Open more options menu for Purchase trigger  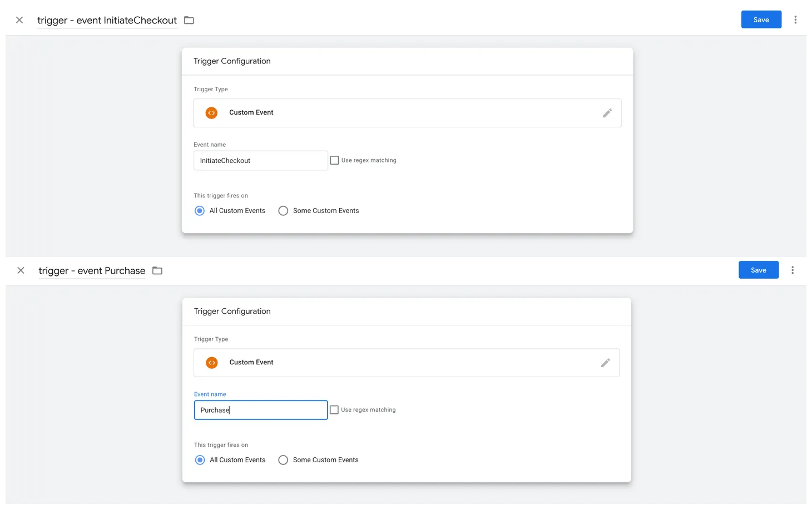793,270
